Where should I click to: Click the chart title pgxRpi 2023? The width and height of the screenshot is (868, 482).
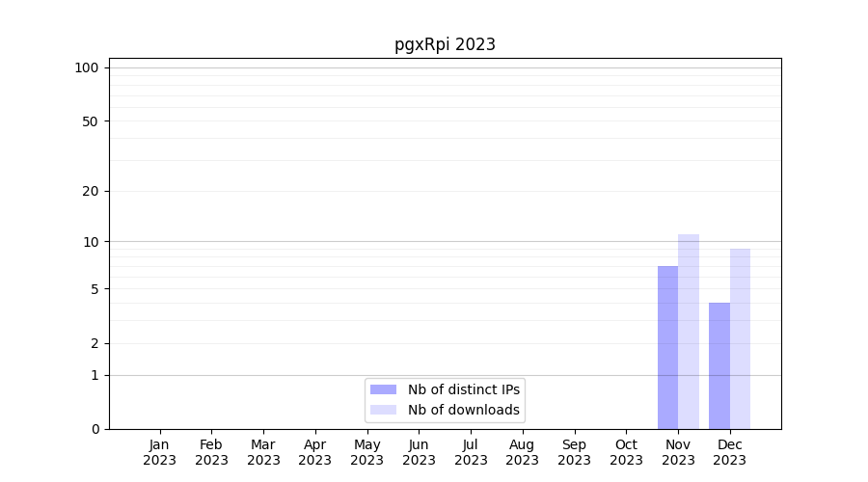(x=445, y=44)
